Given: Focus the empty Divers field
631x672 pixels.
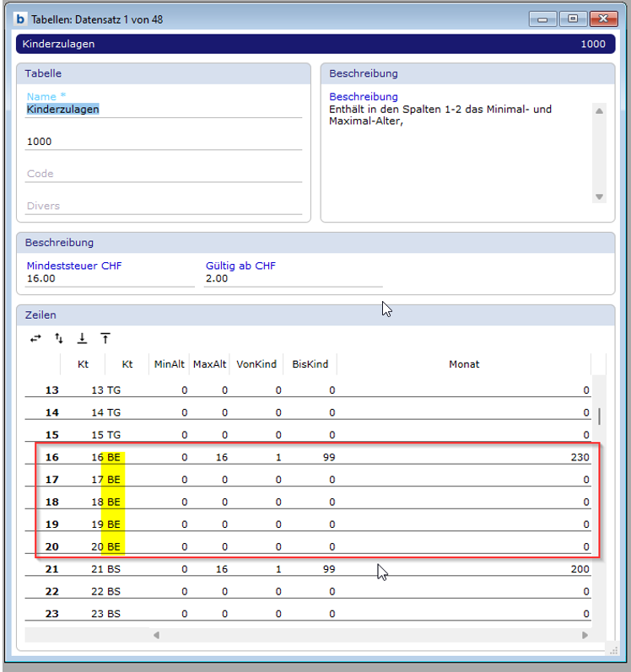Looking at the screenshot, I should point(163,206).
